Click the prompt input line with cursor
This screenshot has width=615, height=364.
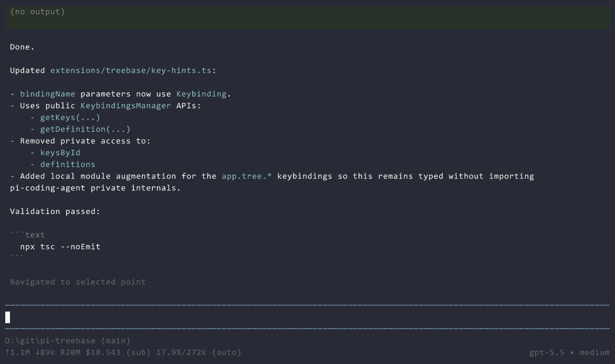tap(307, 317)
